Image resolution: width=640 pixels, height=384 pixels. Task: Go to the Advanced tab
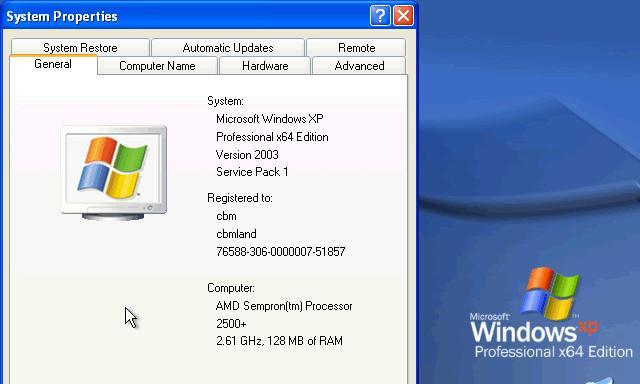tap(359, 66)
